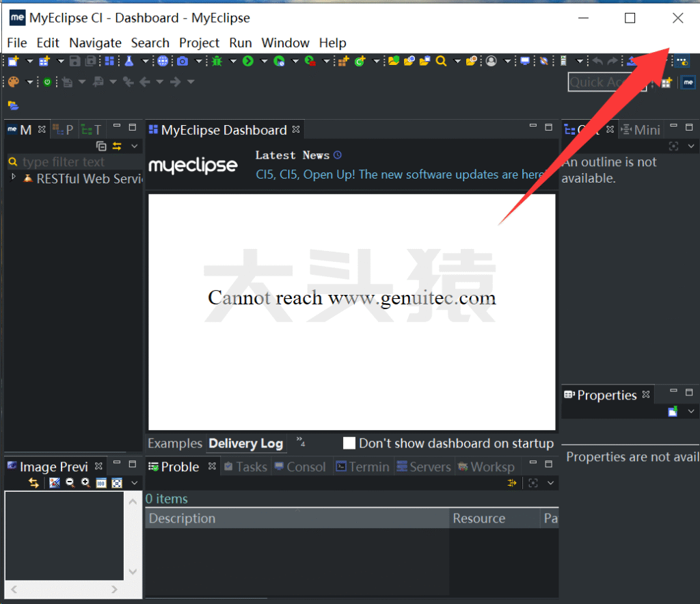Click the blue camera snapshot icon
The image size is (700, 604).
183,62
